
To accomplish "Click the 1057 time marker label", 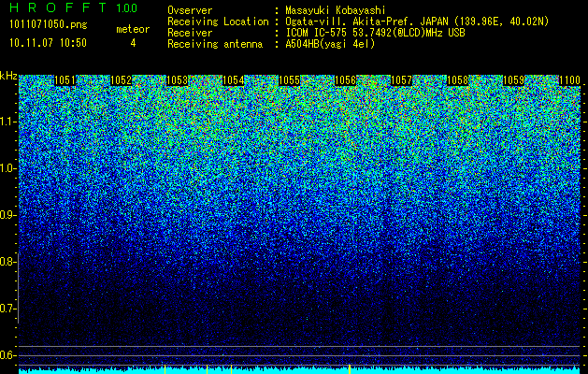I will pos(402,80).
